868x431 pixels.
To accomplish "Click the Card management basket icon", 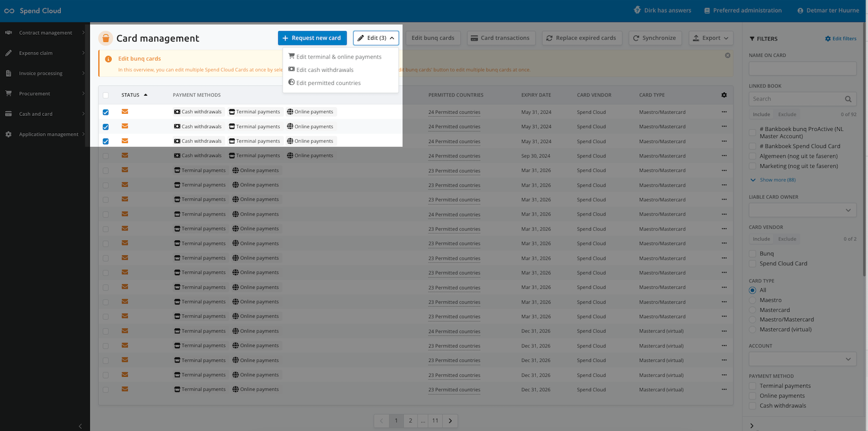I will (106, 38).
